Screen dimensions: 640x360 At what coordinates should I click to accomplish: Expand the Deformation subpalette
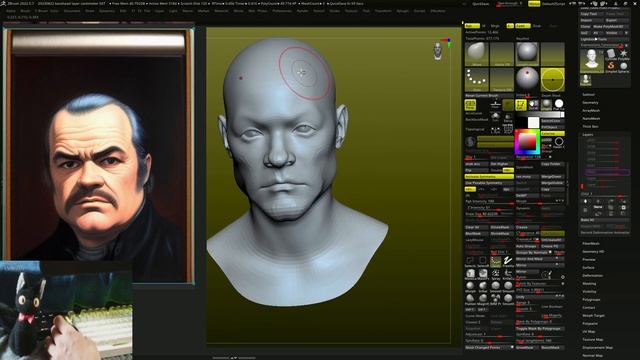tap(593, 276)
